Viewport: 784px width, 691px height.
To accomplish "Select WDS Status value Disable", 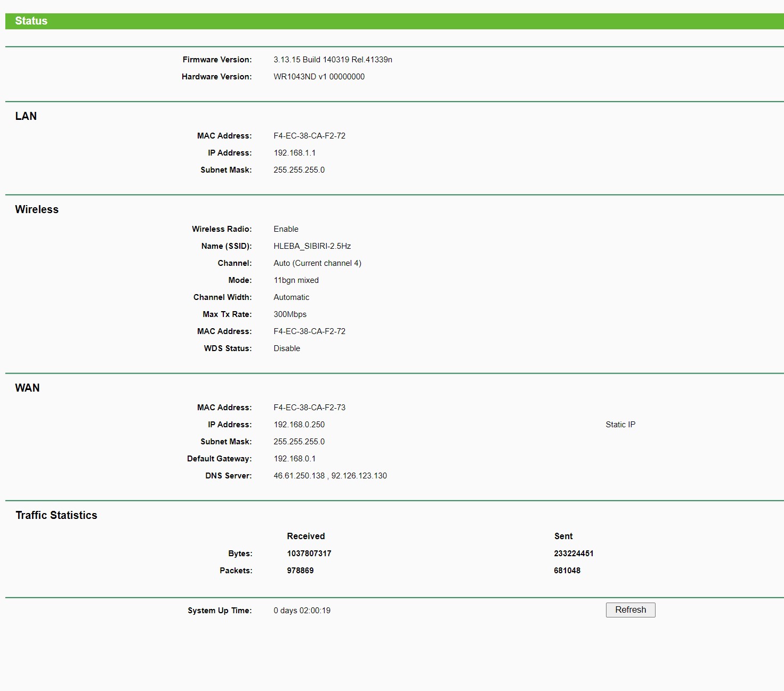I will 287,348.
